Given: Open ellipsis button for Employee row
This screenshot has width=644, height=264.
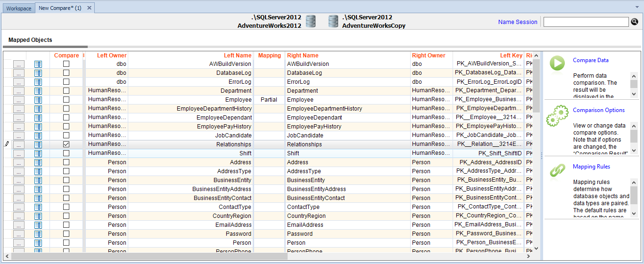Looking at the screenshot, I should click(18, 100).
